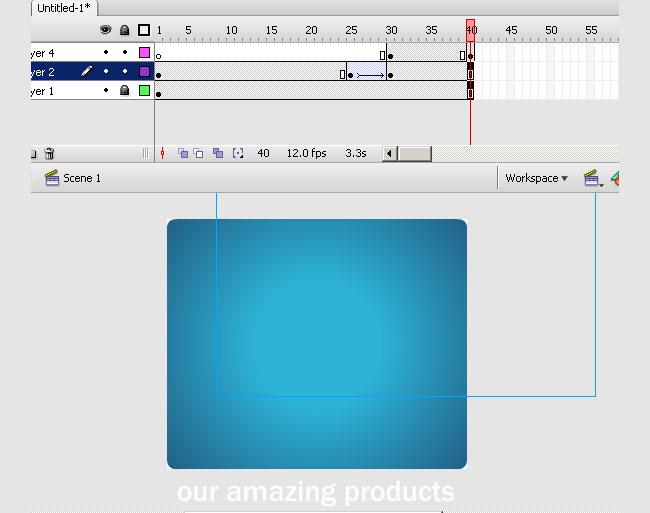Click the current frame number 40 field
The width and height of the screenshot is (650, 513).
[x=263, y=153]
